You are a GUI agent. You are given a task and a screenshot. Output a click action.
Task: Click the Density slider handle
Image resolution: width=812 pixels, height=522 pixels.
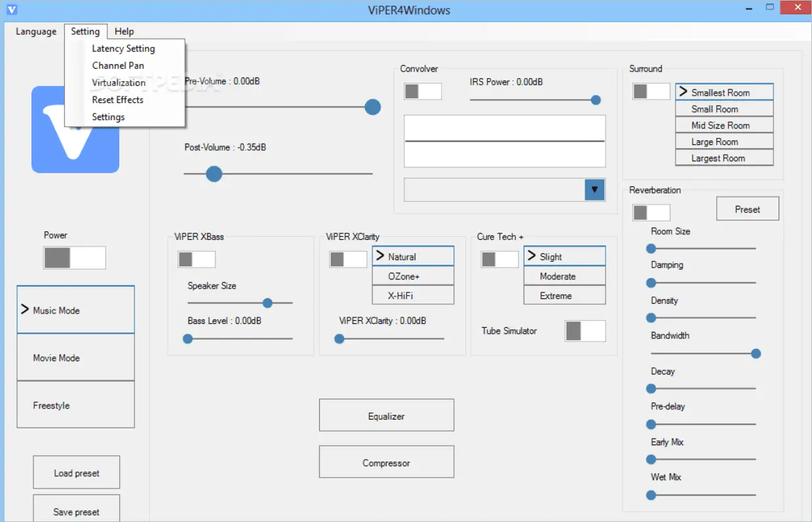click(x=651, y=318)
